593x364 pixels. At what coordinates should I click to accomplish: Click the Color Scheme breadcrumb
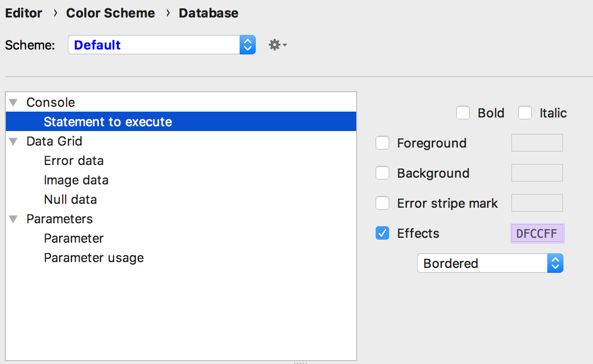(111, 13)
